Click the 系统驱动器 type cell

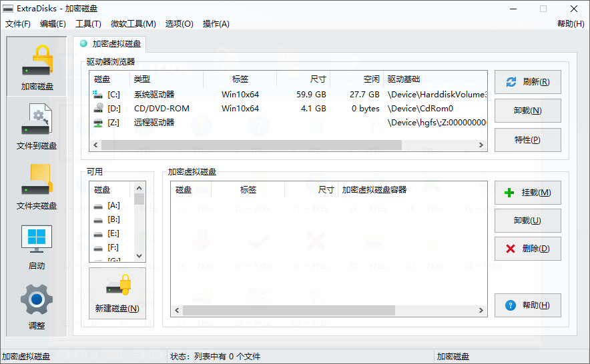tap(154, 95)
